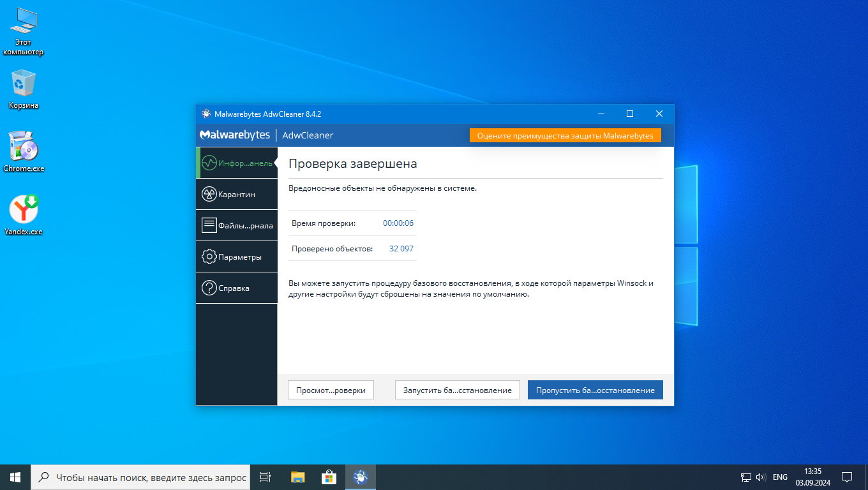Click the label Проверено объектов:
This screenshot has width=868, height=490.
[x=332, y=248]
